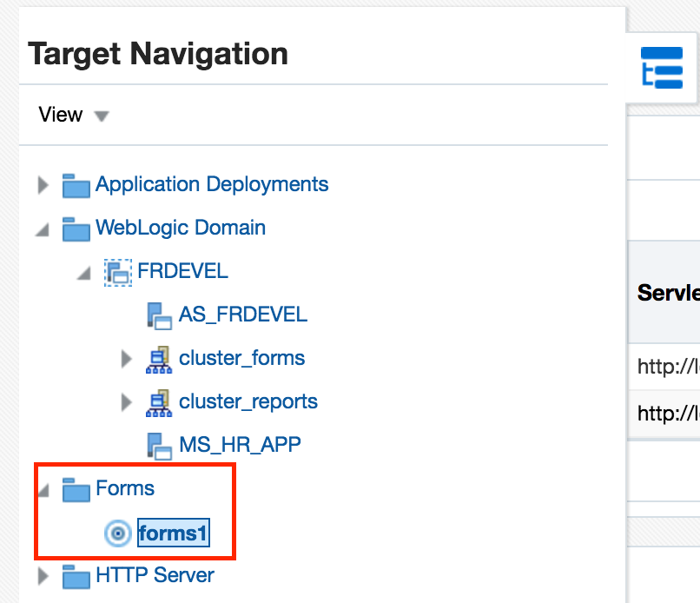Select the cluster_forms cluster icon
Screen dimensions: 700x603
[160, 358]
